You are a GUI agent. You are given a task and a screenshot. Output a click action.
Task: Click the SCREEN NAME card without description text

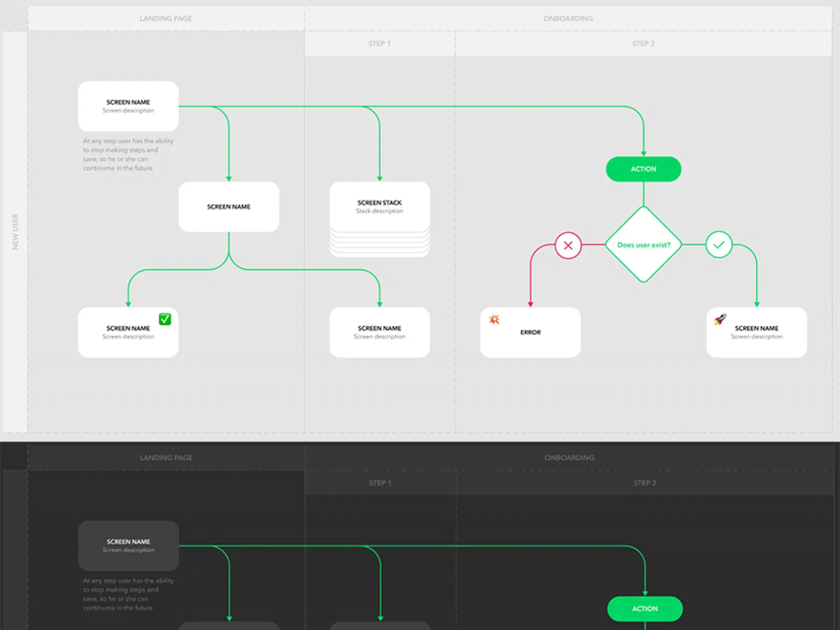coord(228,207)
